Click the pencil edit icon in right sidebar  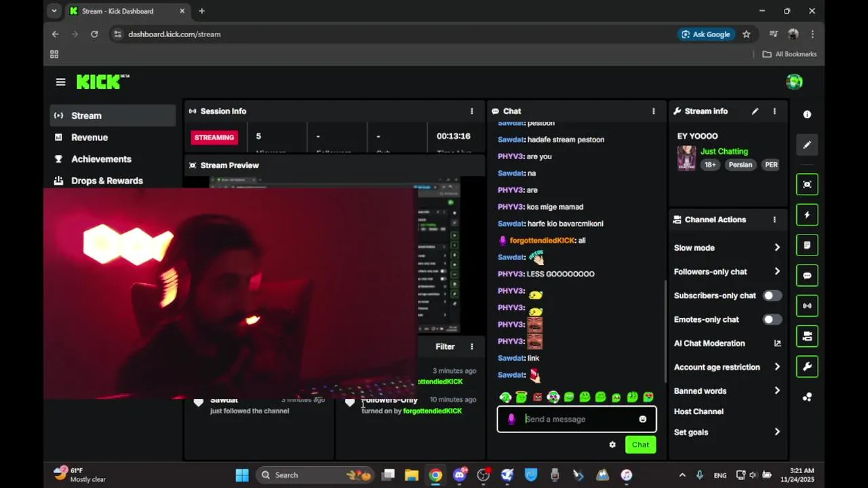coord(807,145)
